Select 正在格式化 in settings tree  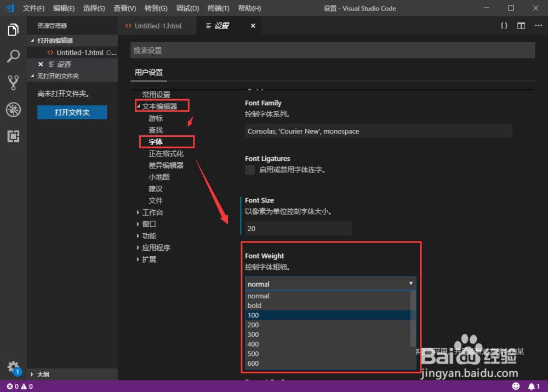(x=166, y=154)
